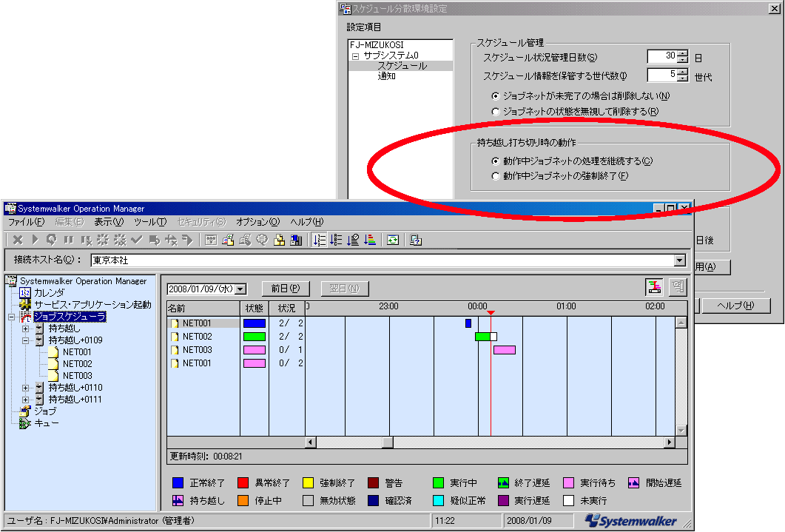Click the play triangle start icon in toolbar
Viewport: 785px width, 532px height.
point(35,240)
